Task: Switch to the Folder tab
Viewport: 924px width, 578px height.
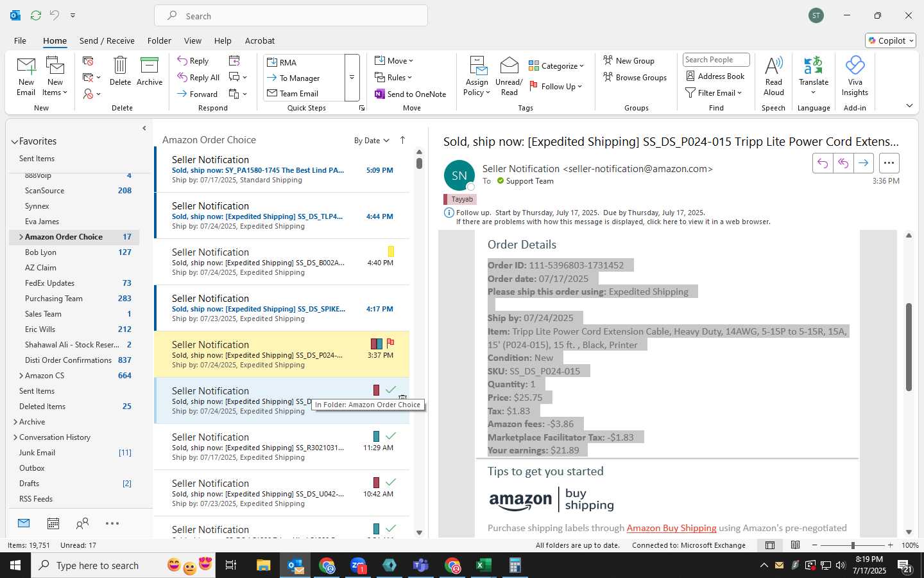Action: point(159,40)
